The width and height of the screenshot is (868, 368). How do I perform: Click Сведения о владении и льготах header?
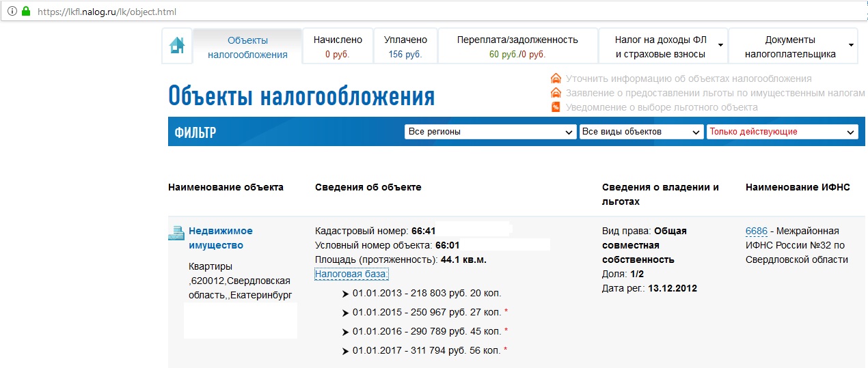click(x=660, y=195)
